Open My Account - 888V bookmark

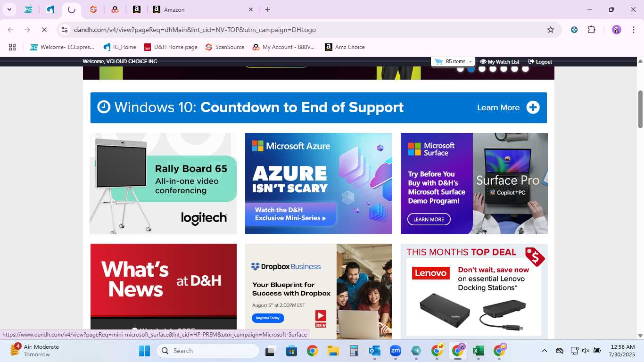pyautogui.click(x=283, y=47)
